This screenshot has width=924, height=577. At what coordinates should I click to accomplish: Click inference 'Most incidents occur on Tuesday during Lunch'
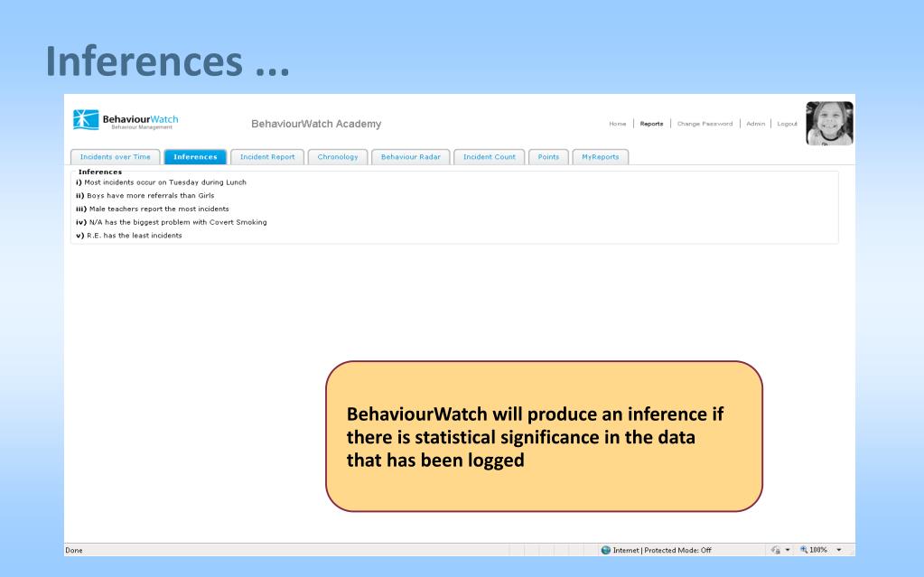pos(165,182)
